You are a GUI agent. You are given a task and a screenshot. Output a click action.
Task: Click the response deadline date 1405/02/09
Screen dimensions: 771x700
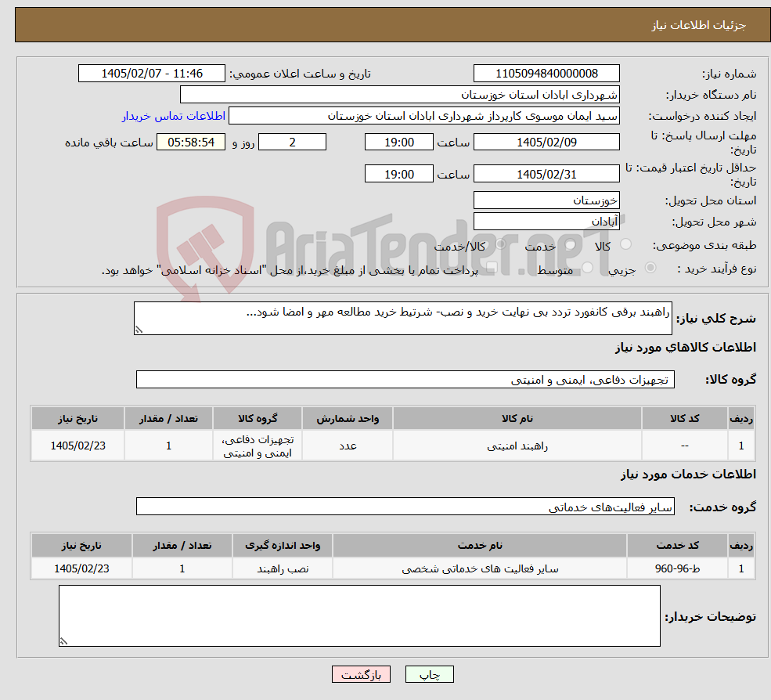pyautogui.click(x=546, y=143)
